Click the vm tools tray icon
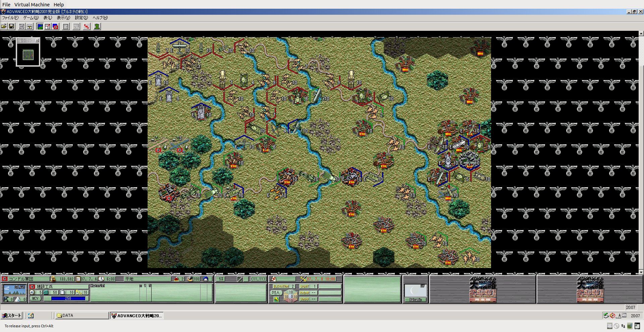644x332 pixels. pyautogui.click(x=624, y=315)
